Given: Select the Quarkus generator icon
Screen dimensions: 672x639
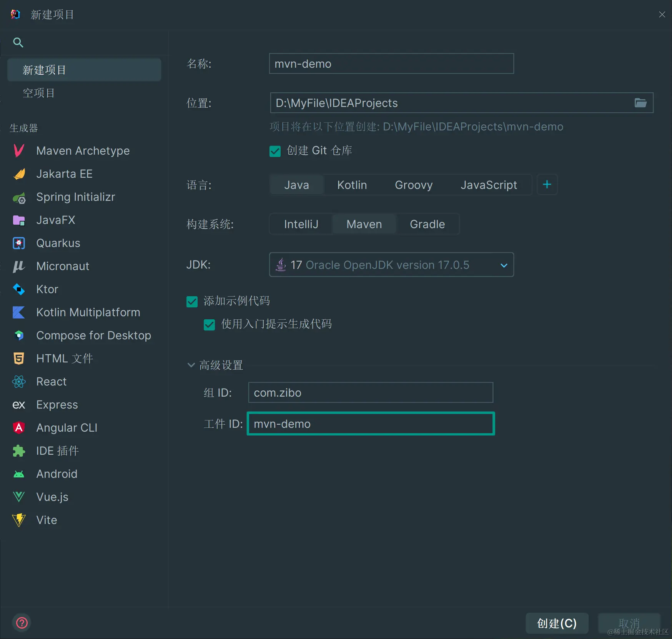Looking at the screenshot, I should point(19,243).
